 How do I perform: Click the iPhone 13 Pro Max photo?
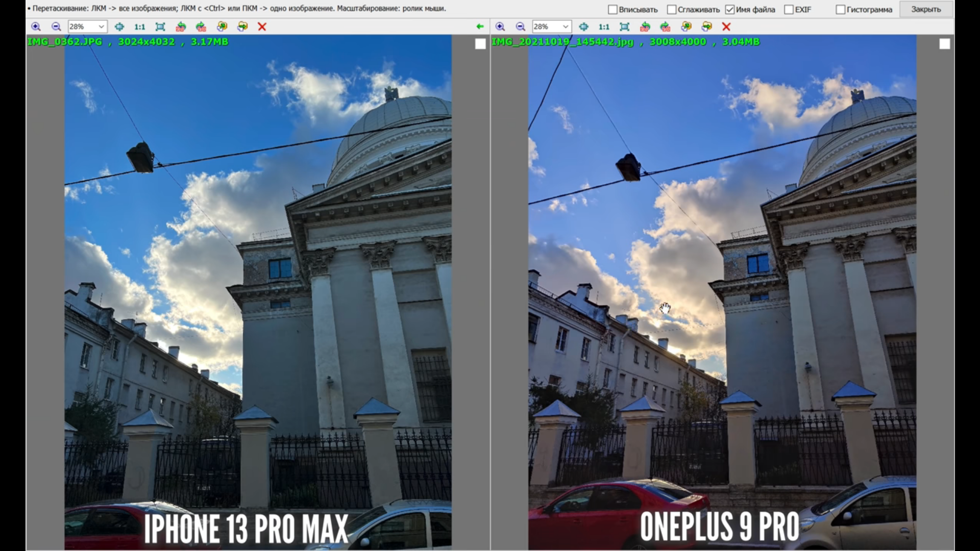click(258, 292)
